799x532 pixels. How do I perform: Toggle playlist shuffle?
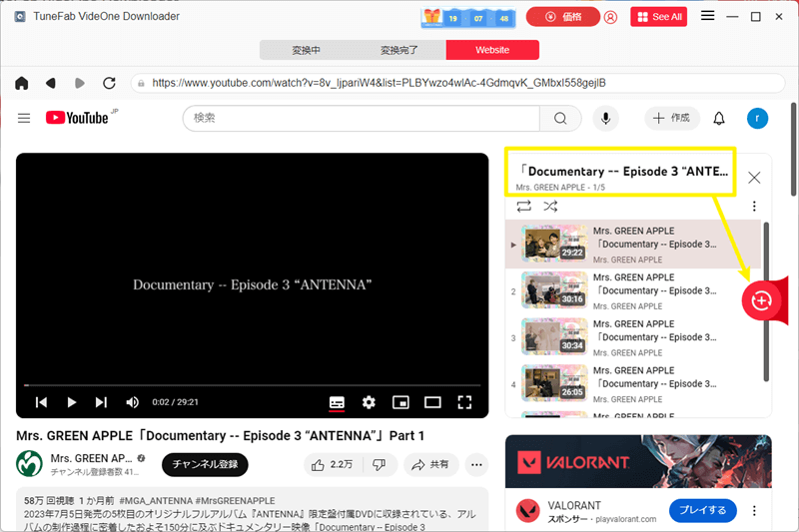tap(550, 206)
